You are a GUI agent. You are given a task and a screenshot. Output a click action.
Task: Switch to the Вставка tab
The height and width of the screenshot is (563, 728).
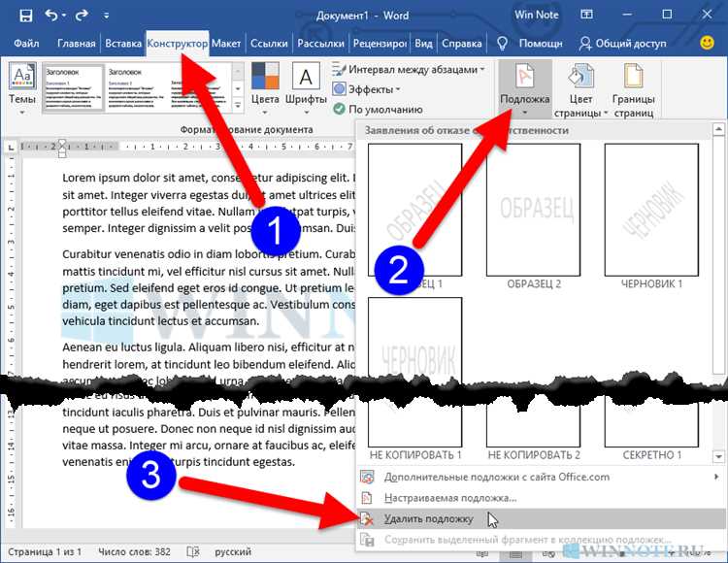tap(123, 44)
